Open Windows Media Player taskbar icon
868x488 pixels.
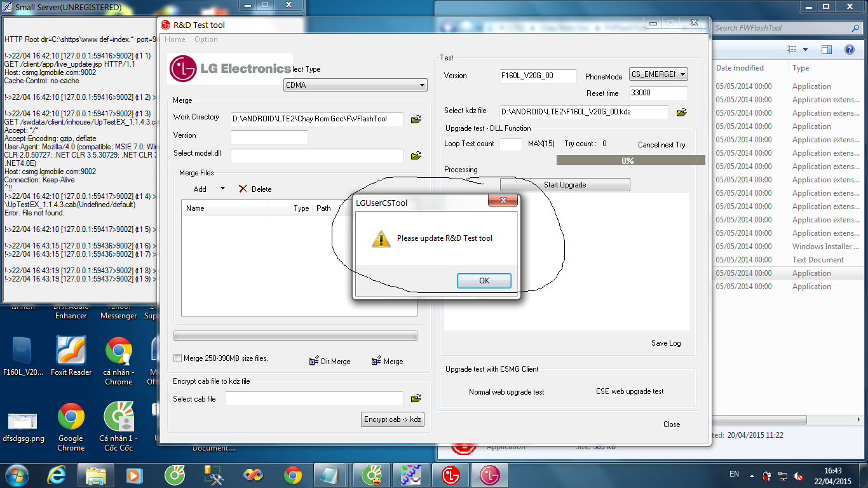pos(134,475)
